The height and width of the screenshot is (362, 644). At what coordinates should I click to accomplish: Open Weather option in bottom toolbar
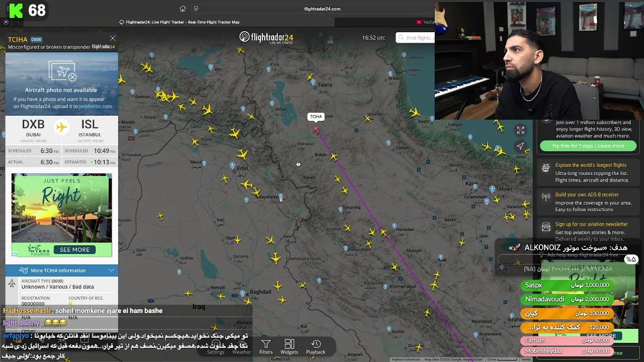click(242, 348)
